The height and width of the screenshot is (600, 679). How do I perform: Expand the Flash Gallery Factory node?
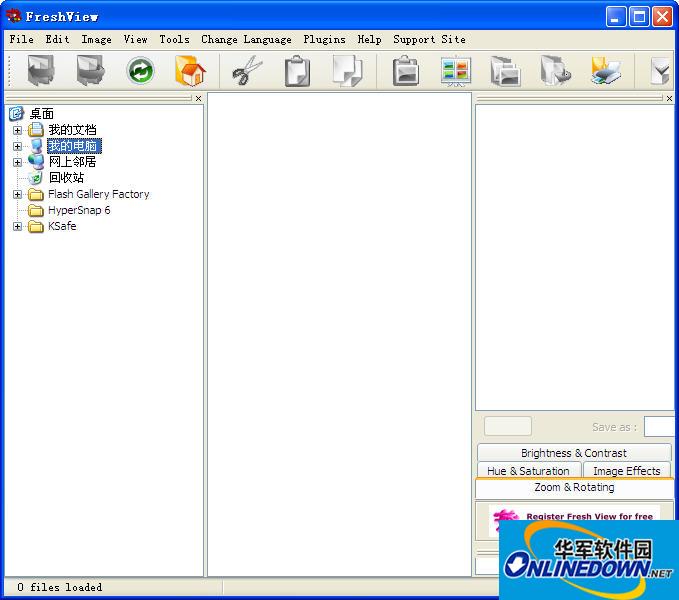click(17, 194)
